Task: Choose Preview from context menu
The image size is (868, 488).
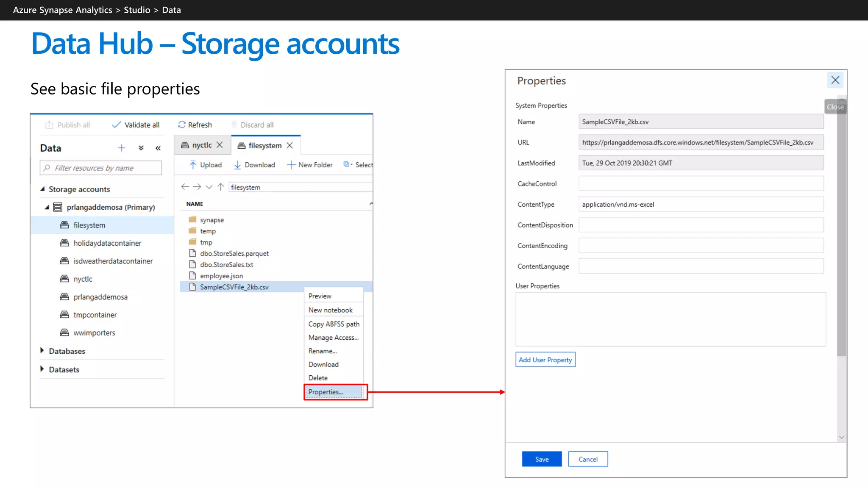Action: 334,296
